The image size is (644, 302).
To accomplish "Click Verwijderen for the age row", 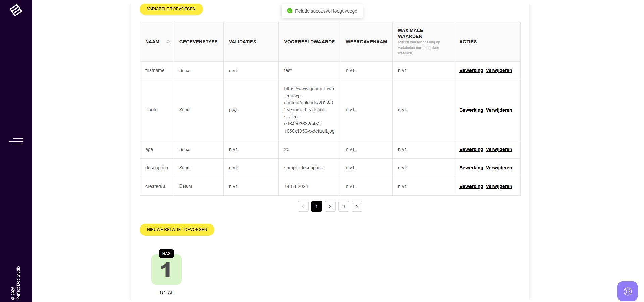I will point(499,149).
